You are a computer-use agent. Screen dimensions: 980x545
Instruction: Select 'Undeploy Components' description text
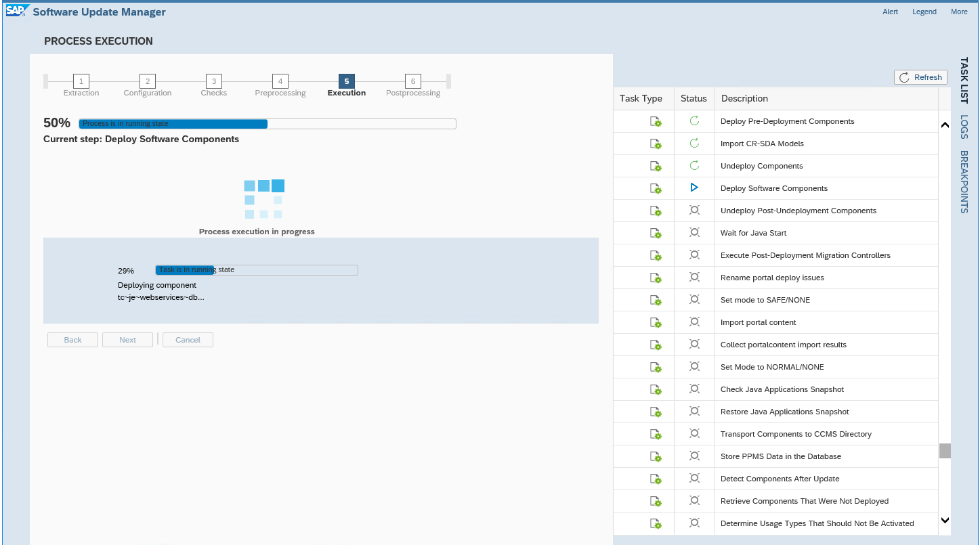pyautogui.click(x=762, y=166)
